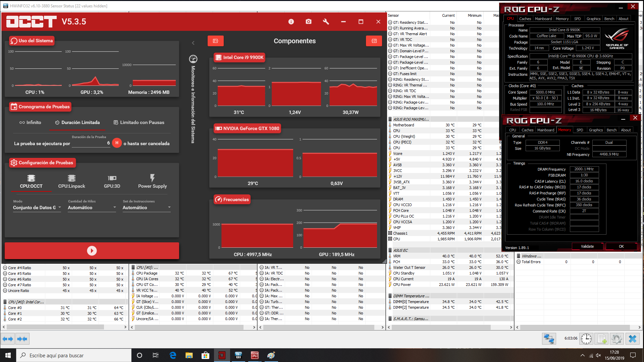Collapse monitoring panel with left chevron

193,43
